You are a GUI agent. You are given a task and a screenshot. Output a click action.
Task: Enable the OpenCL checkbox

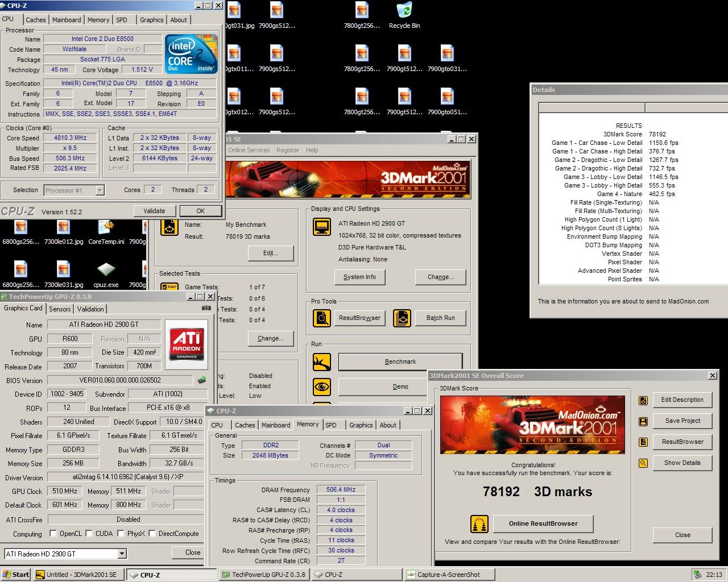pos(53,534)
